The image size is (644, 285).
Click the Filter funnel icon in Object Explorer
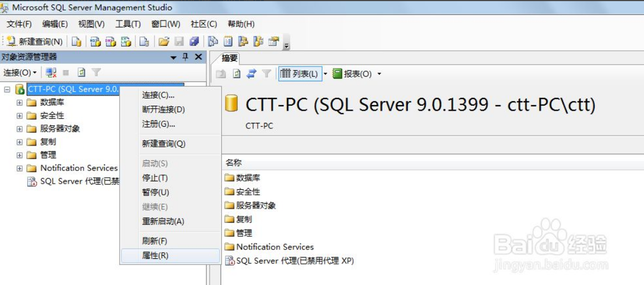point(96,72)
